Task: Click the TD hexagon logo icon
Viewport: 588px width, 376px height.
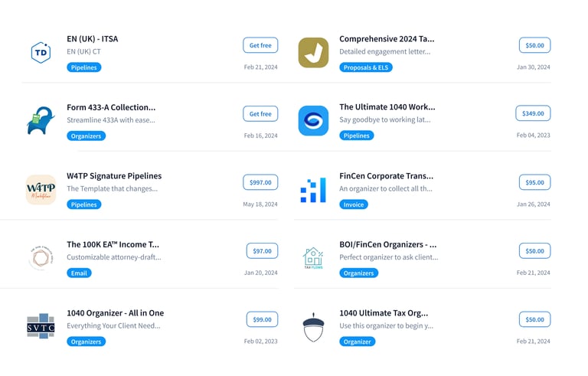Action: [41, 52]
